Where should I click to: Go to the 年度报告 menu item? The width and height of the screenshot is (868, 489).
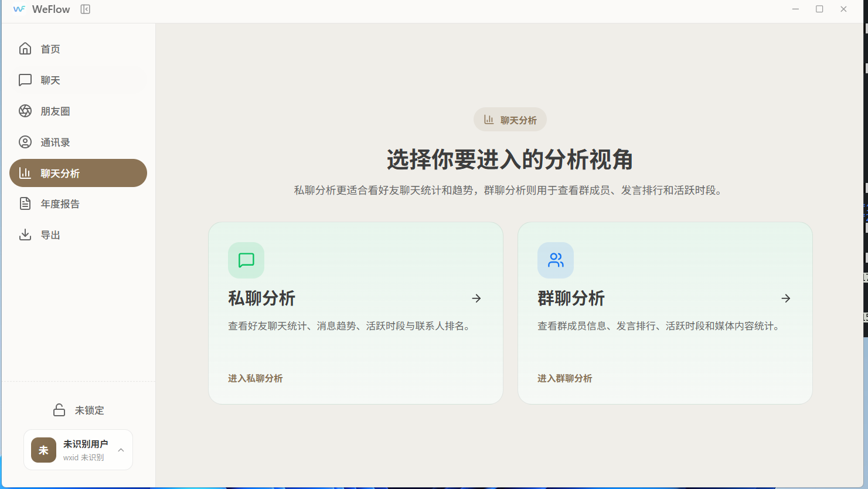point(60,204)
